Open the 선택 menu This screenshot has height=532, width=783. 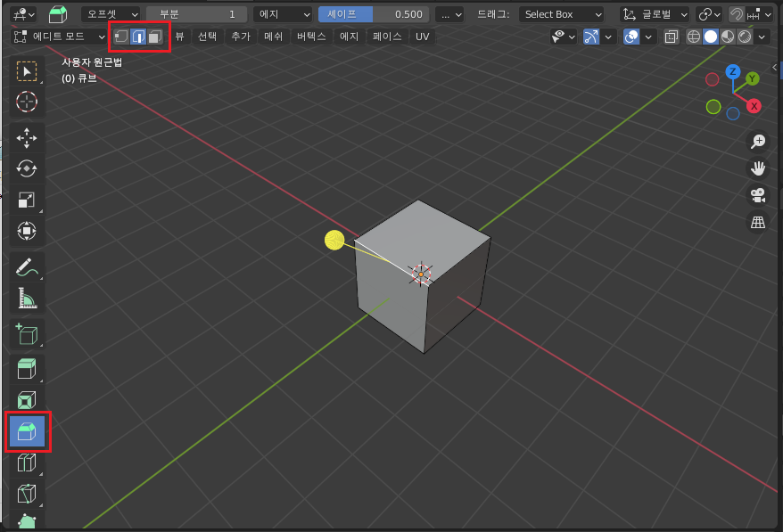tap(207, 37)
